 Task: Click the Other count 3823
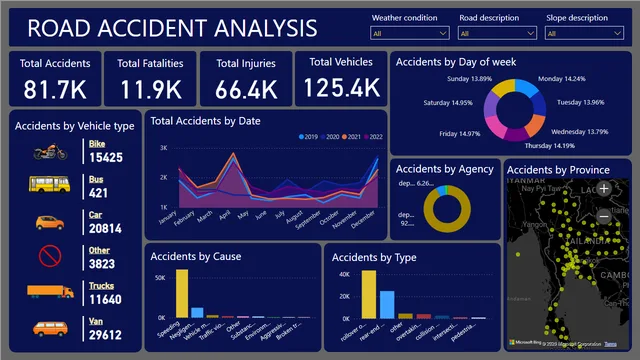click(102, 264)
